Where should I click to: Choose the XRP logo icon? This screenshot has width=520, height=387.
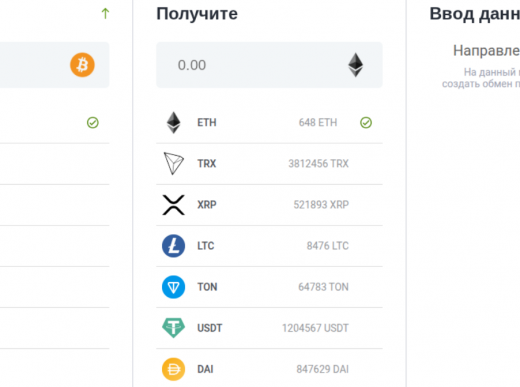coord(173,205)
